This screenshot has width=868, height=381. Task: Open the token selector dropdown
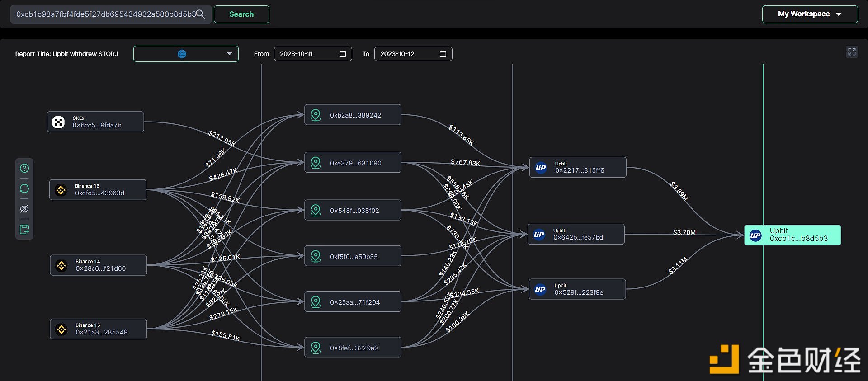pyautogui.click(x=186, y=54)
